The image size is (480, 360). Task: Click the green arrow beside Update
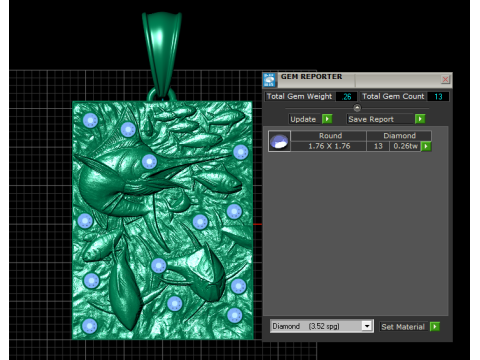(x=327, y=119)
